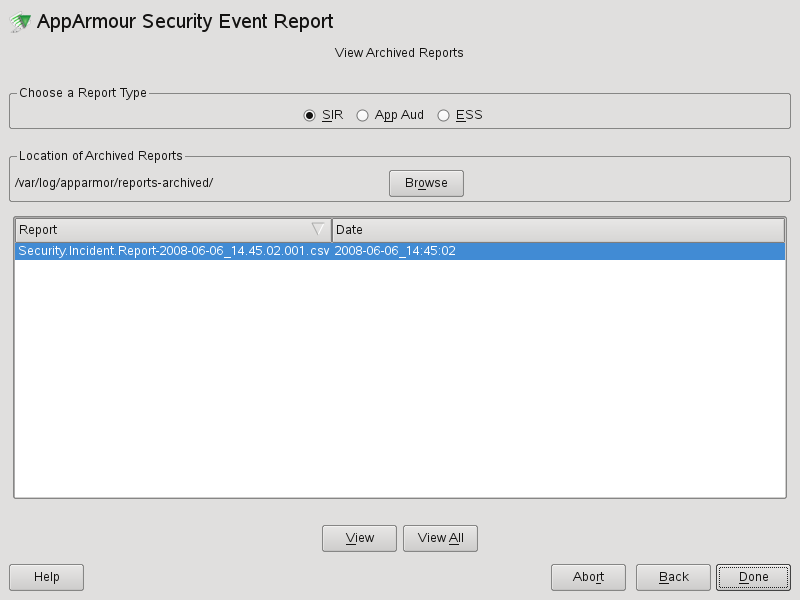Go Back to the previous screen

point(672,577)
